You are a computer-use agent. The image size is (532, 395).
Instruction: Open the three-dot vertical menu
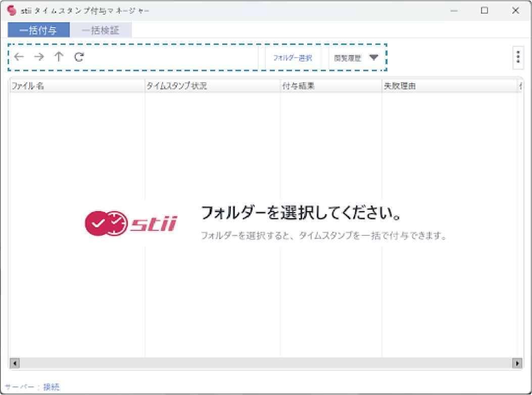(x=518, y=58)
